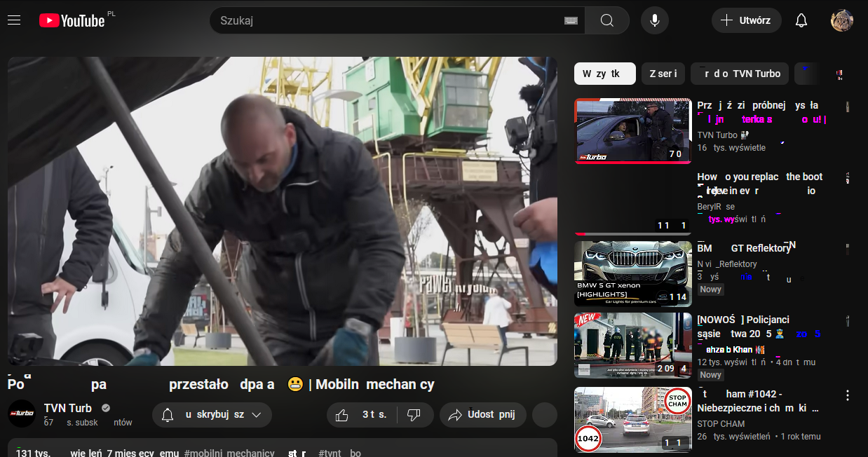Open the hamburger guide menu

coord(14,20)
